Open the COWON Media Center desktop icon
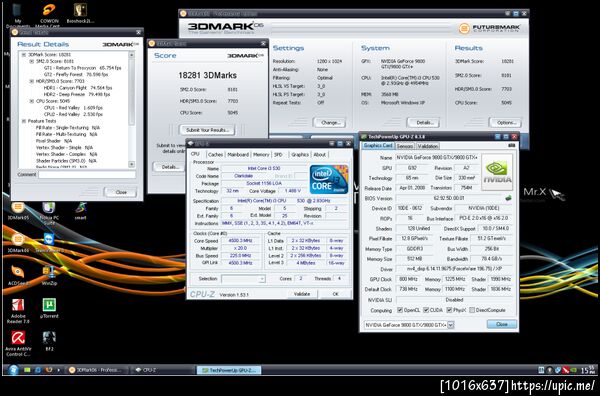Image resolution: width=600 pixels, height=396 pixels. [x=49, y=14]
